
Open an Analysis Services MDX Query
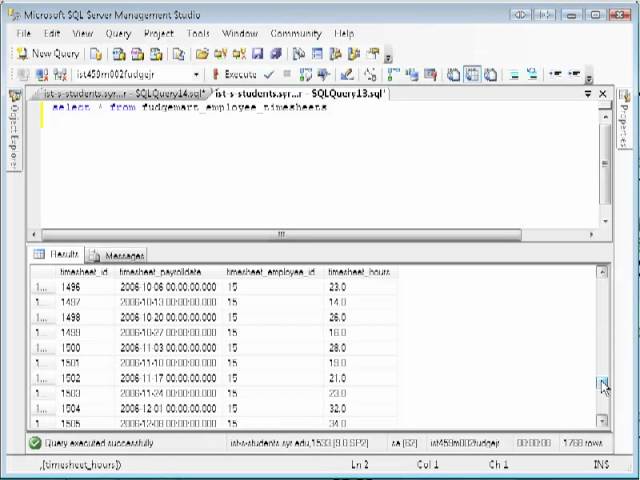coord(119,54)
